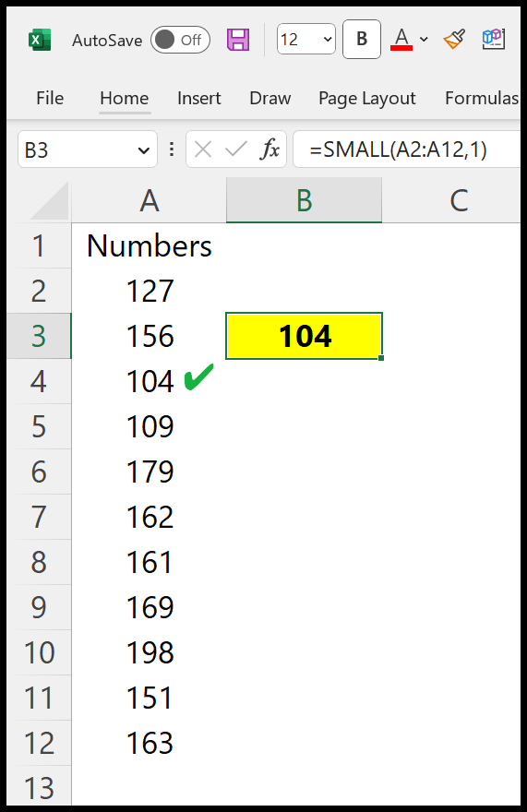Click the cell containing 109
Image resolution: width=527 pixels, height=812 pixels.
click(149, 426)
